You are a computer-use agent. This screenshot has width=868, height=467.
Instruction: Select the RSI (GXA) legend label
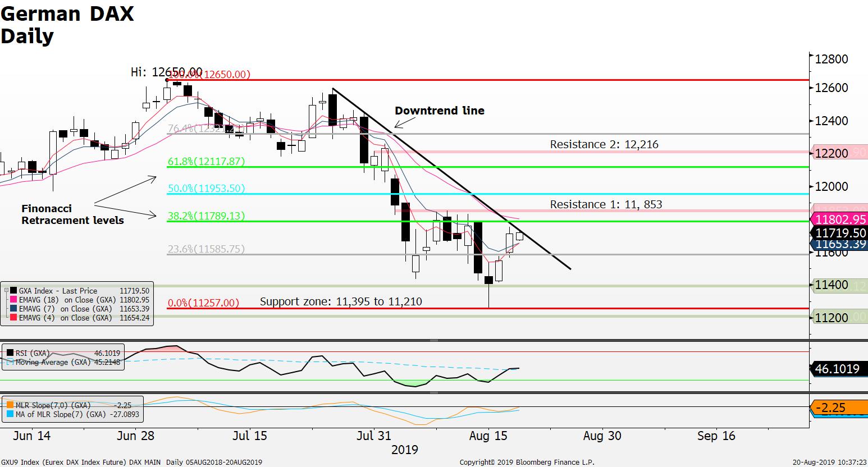32,353
